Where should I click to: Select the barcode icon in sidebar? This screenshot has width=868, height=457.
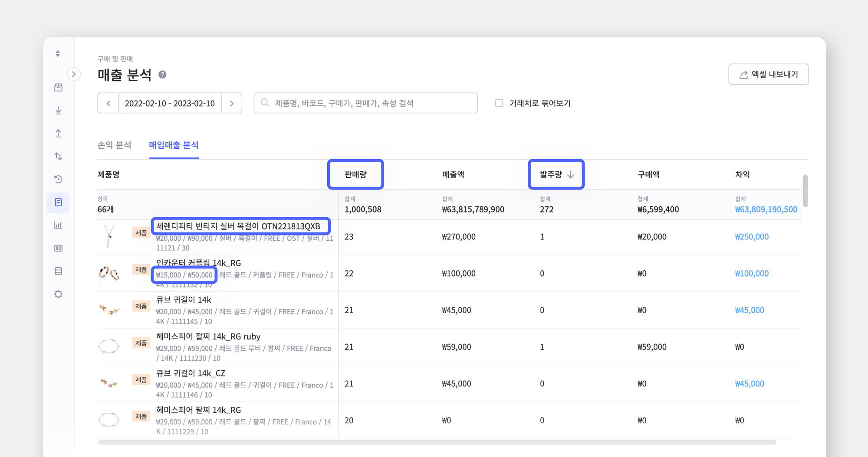[58, 248]
